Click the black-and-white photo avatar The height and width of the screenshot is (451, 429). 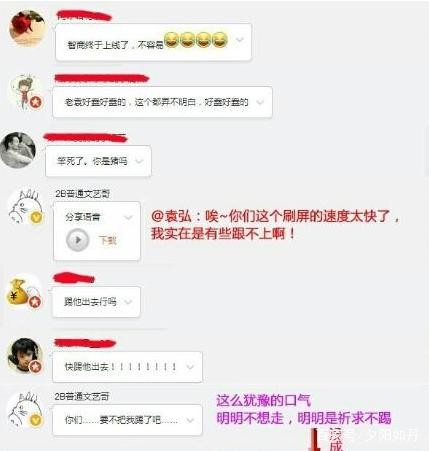pyautogui.click(x=18, y=150)
